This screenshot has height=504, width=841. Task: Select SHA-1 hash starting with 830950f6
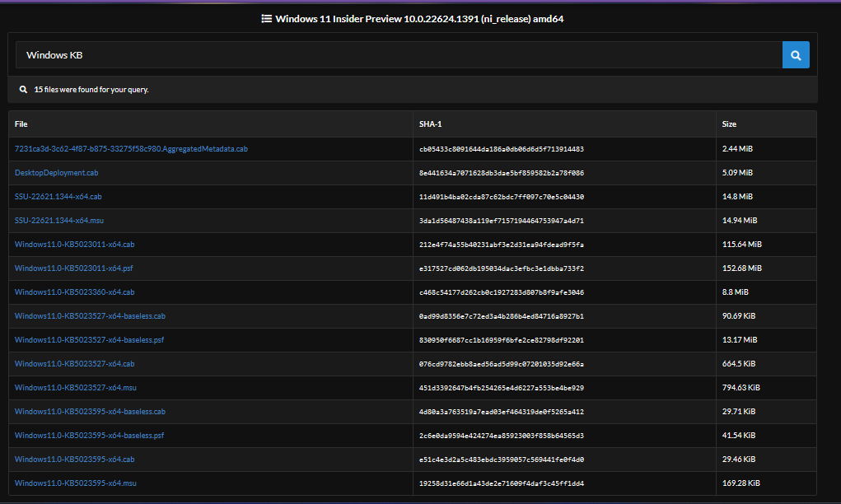click(502, 340)
